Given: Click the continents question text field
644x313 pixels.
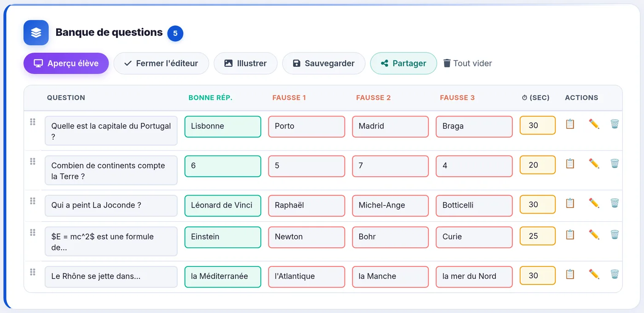Looking at the screenshot, I should click(x=111, y=170).
